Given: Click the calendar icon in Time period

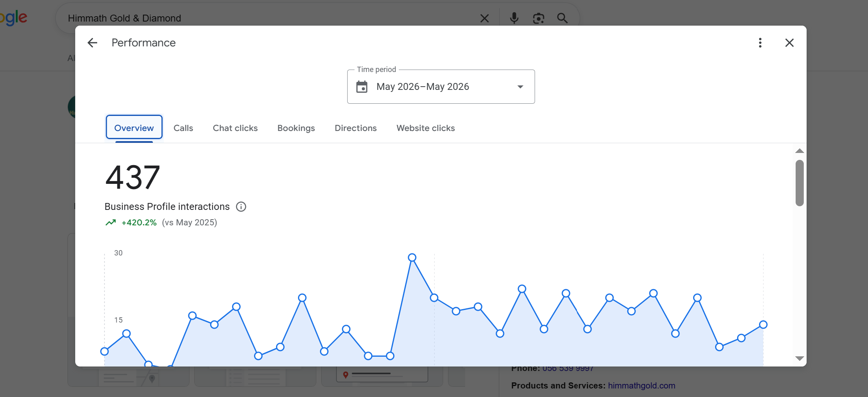Looking at the screenshot, I should (362, 87).
